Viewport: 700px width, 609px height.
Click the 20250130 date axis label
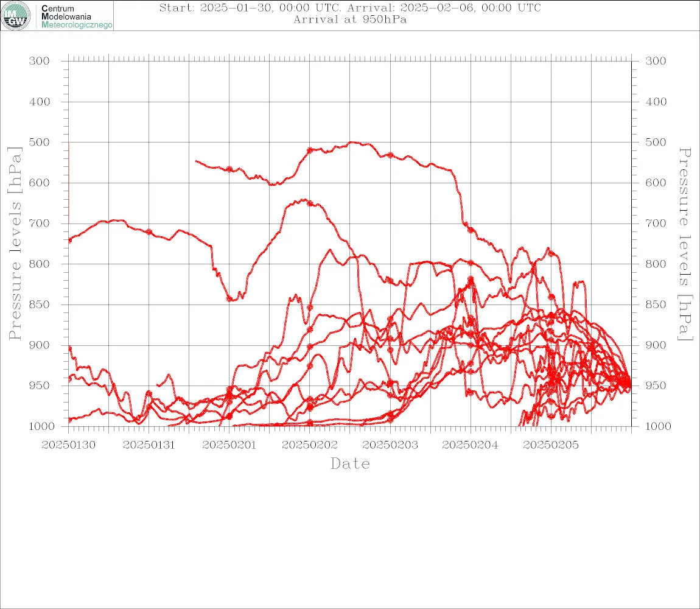point(68,445)
